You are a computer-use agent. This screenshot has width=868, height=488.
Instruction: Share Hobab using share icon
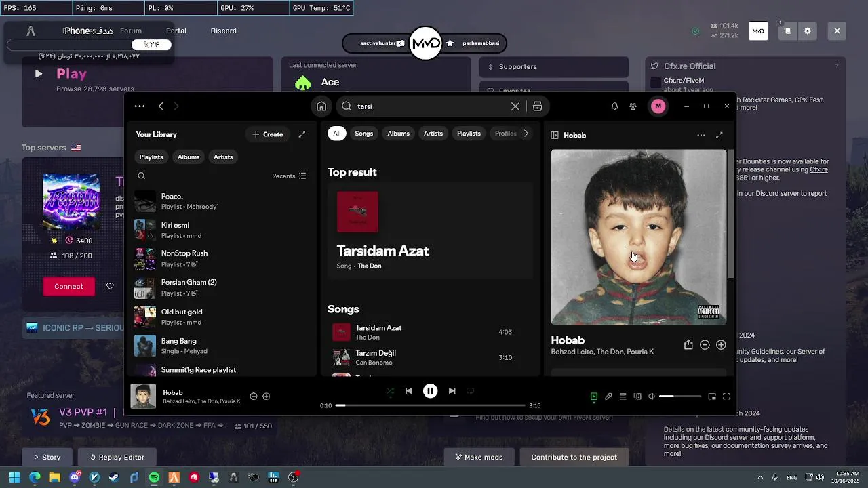688,345
